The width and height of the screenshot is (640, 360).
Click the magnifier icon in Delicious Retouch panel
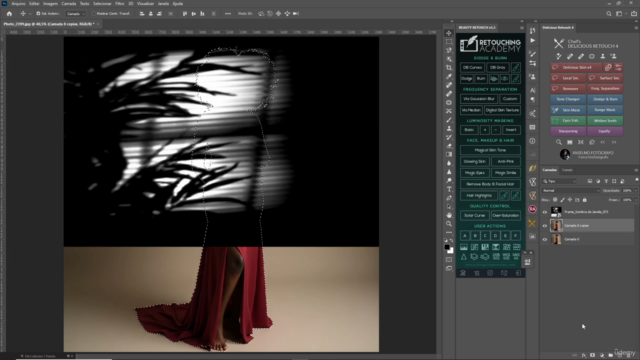click(558, 142)
